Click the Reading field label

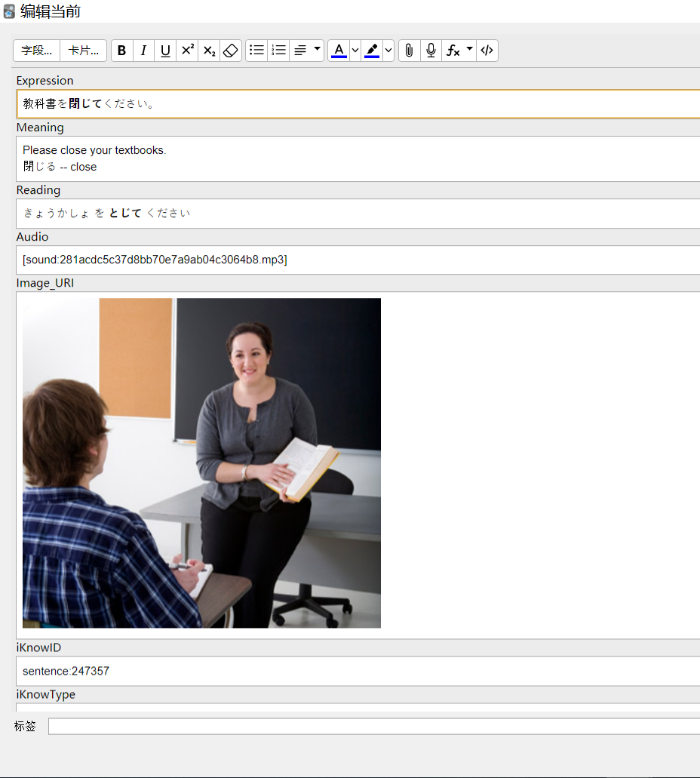(x=38, y=190)
